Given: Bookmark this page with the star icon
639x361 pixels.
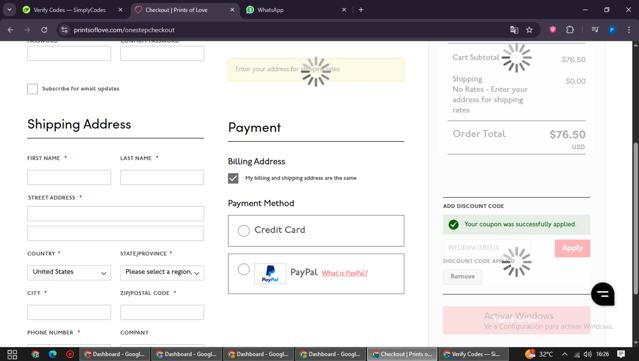Looking at the screenshot, I should point(529,30).
